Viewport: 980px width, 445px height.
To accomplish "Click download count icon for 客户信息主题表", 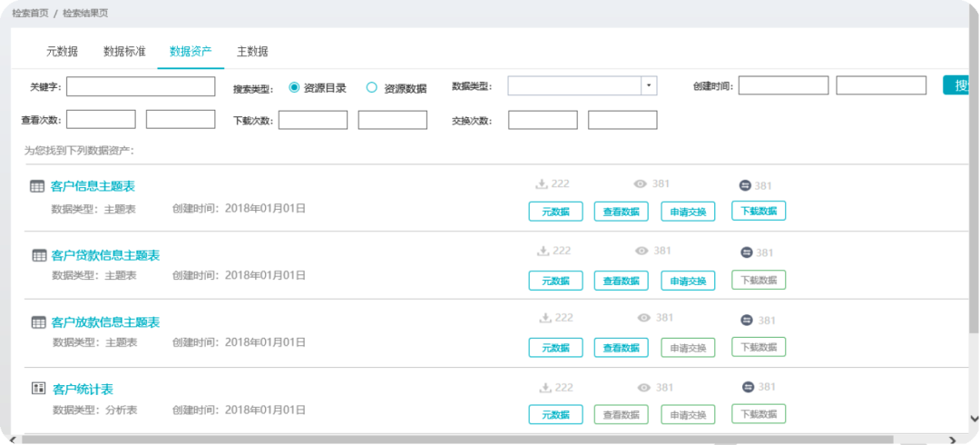I will coord(543,184).
